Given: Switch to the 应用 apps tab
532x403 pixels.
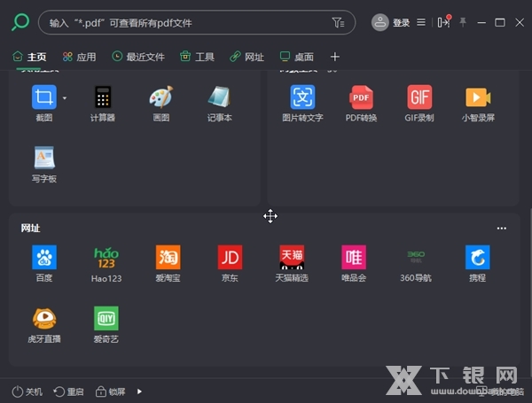Looking at the screenshot, I should tap(80, 57).
